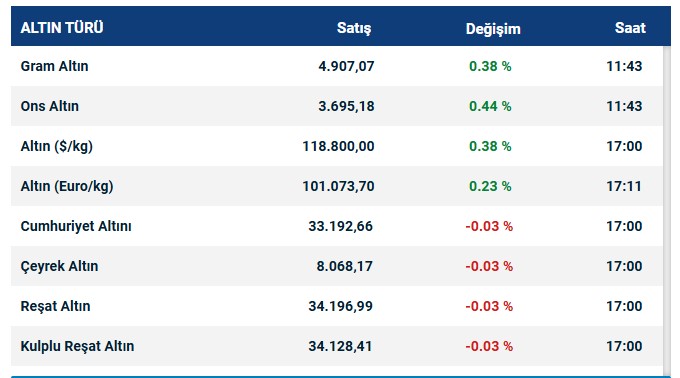Click the ALTIN TÜRÜ column header
The height and width of the screenshot is (378, 680).
[62, 28]
